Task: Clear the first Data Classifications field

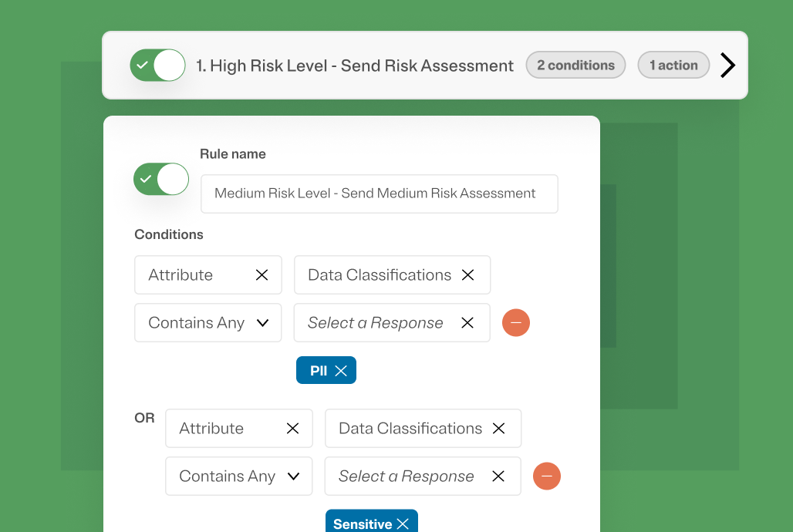Action: [467, 274]
